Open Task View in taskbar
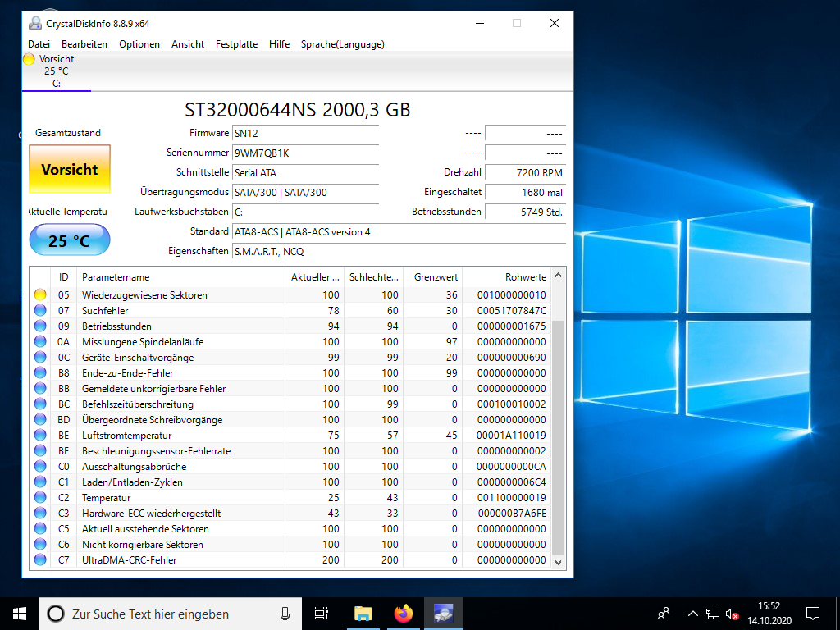This screenshot has height=630, width=840. (321, 614)
